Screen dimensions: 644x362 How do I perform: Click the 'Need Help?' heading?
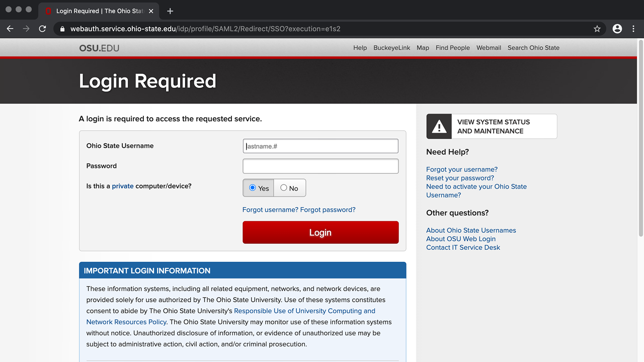coord(447,152)
